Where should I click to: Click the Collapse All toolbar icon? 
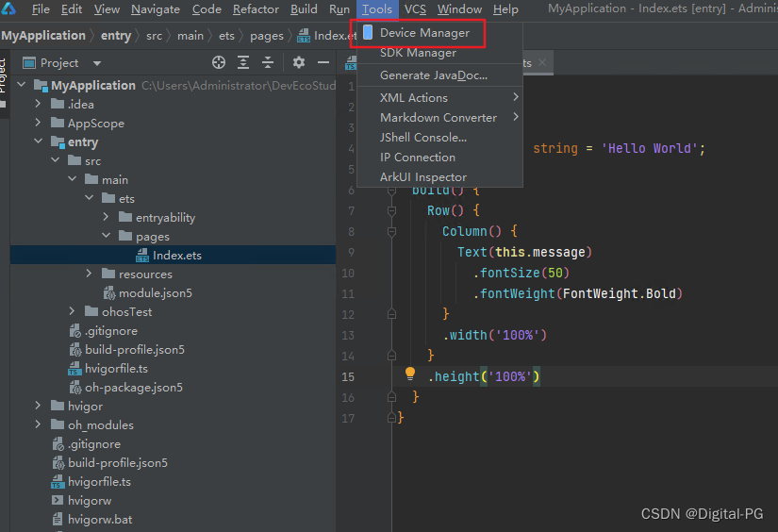click(268, 62)
